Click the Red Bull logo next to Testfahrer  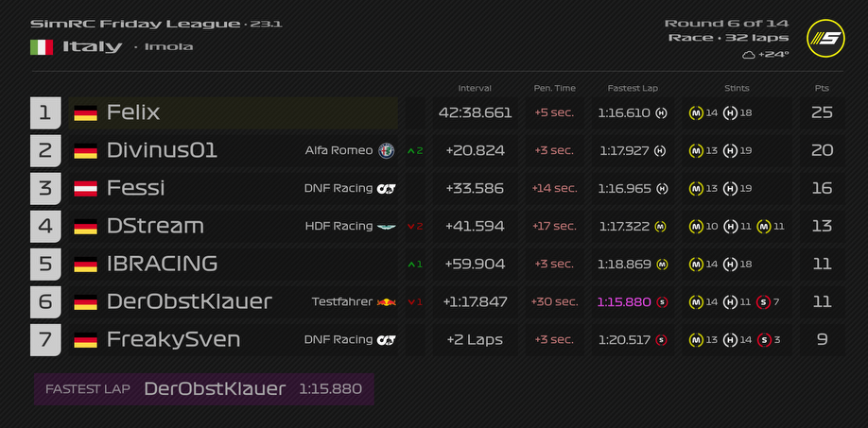pos(386,301)
